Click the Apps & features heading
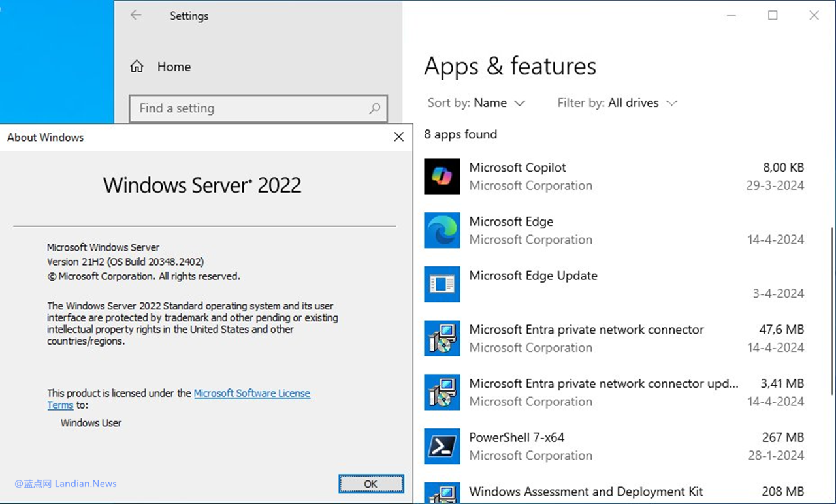 click(x=510, y=67)
